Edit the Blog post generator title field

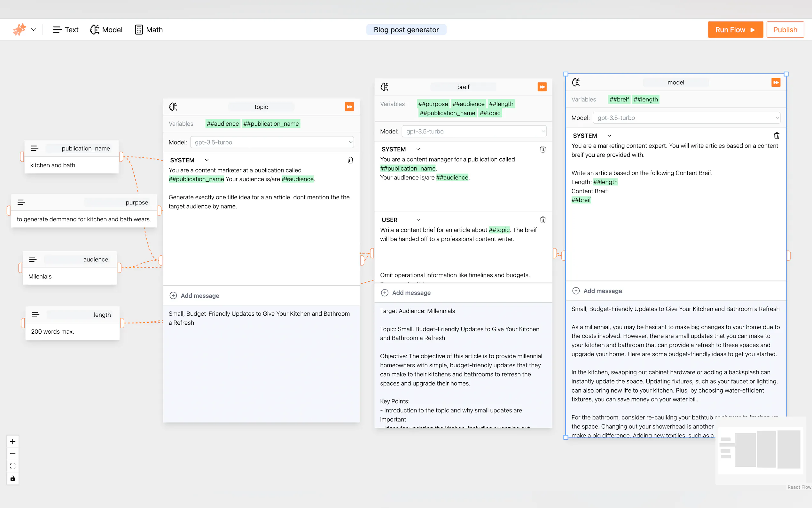pyautogui.click(x=406, y=29)
